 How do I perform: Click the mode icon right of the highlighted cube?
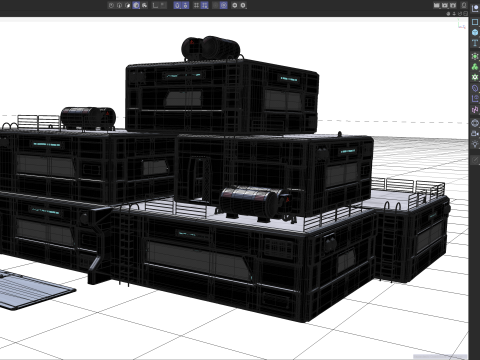(x=144, y=5)
